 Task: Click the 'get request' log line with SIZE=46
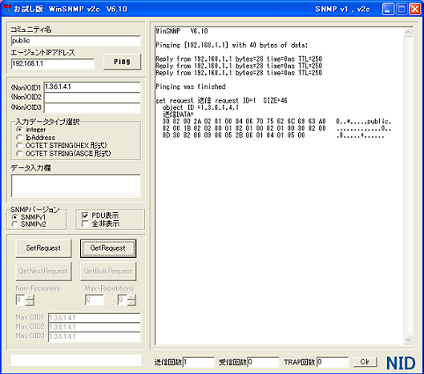click(221, 101)
